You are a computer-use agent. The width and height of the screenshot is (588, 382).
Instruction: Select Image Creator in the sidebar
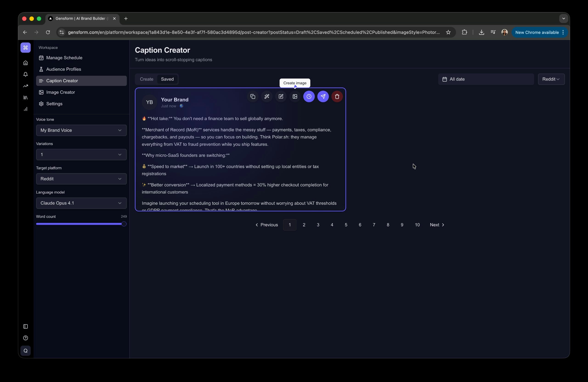[x=61, y=92]
